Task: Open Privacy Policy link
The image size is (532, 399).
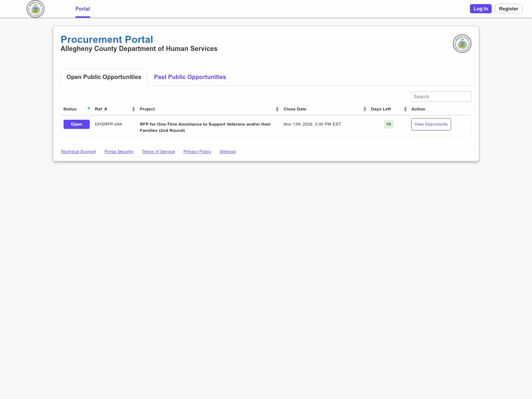Action: (197, 151)
